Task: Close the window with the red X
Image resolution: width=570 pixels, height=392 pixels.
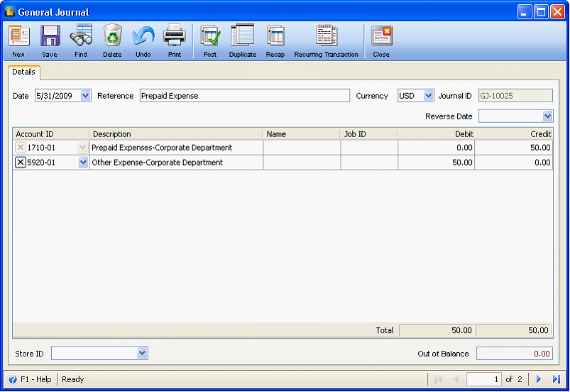Action: (x=557, y=11)
